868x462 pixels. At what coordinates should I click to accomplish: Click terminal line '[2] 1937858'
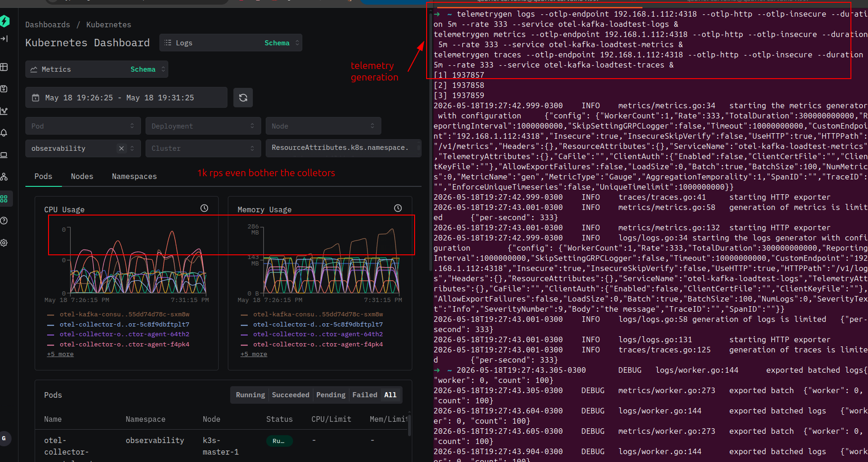tap(459, 85)
